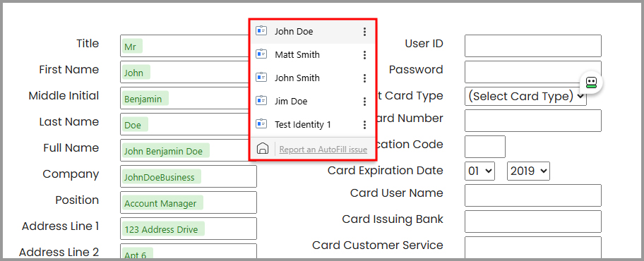The image size is (644, 261).
Task: Open the three-dot menu for Jim Doe
Action: 364,102
